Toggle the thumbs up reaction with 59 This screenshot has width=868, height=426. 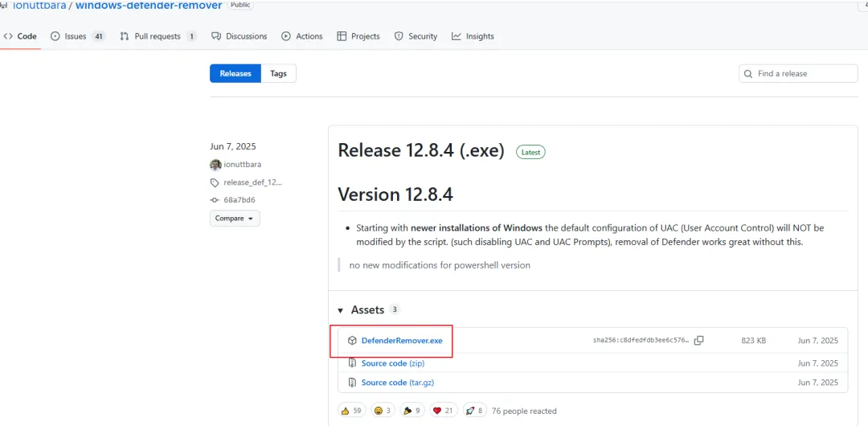tap(351, 411)
